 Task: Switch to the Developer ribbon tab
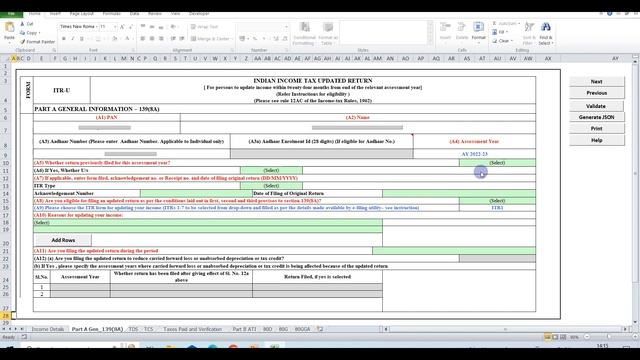pos(199,14)
